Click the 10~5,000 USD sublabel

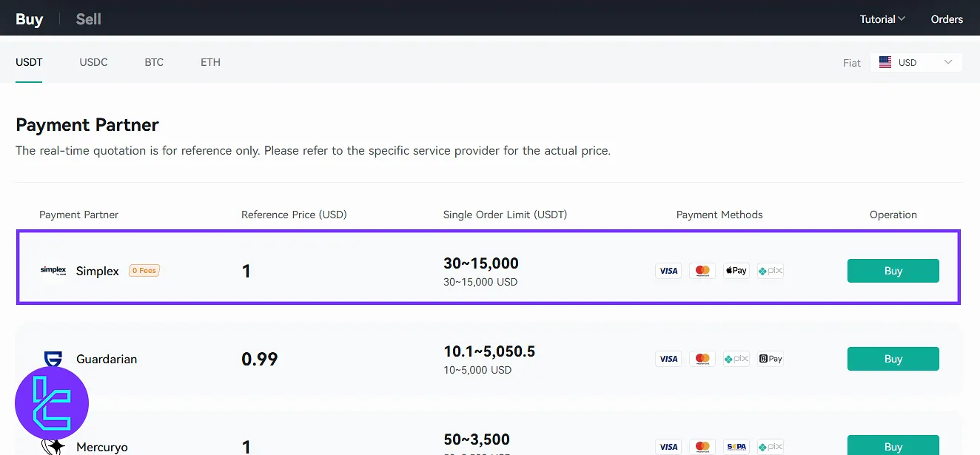[477, 370]
